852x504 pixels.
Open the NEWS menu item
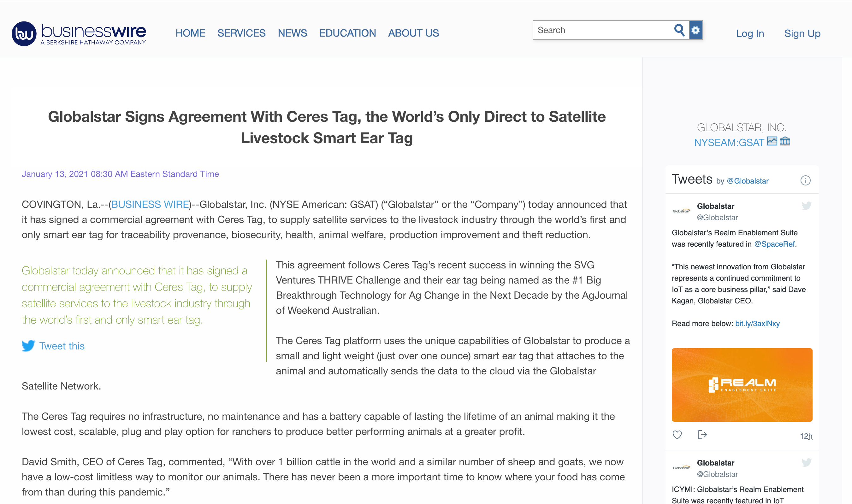pyautogui.click(x=292, y=33)
